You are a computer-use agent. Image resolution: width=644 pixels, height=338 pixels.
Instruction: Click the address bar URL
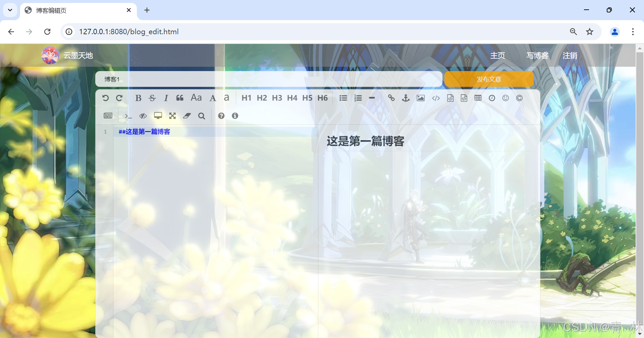[129, 32]
